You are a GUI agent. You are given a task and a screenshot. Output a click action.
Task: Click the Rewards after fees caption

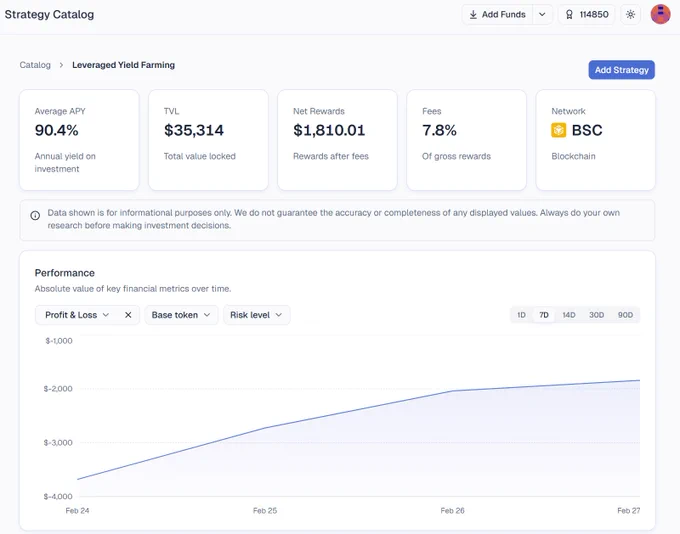[331, 156]
